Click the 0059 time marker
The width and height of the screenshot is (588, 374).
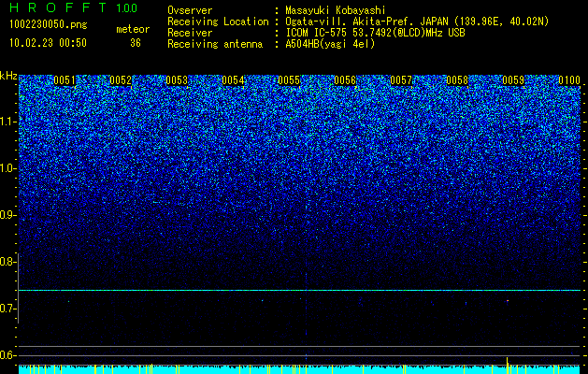(513, 80)
